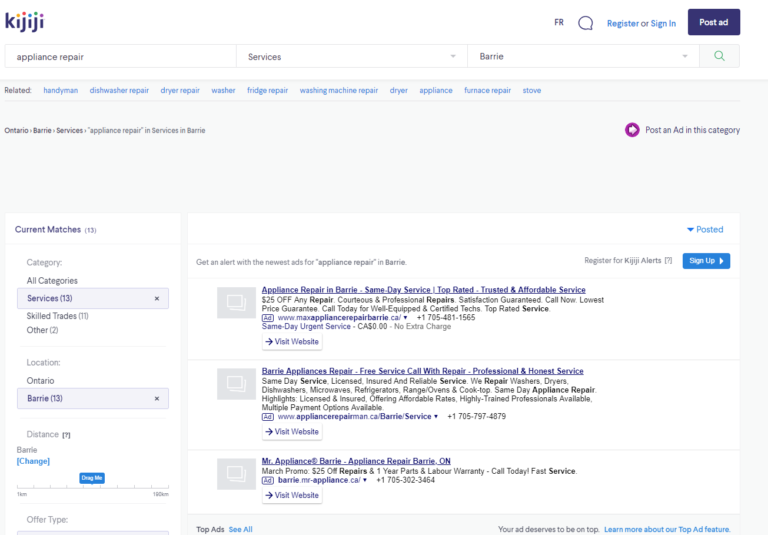Open Appliance Repair in Barrie Same-Day Service ad title
768x535 pixels.
pyautogui.click(x=423, y=290)
